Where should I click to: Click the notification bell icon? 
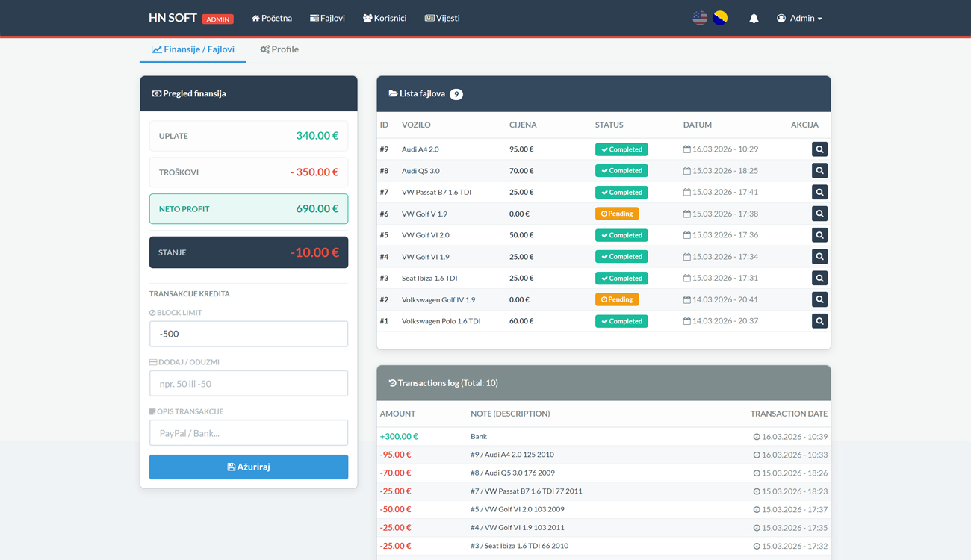754,19
